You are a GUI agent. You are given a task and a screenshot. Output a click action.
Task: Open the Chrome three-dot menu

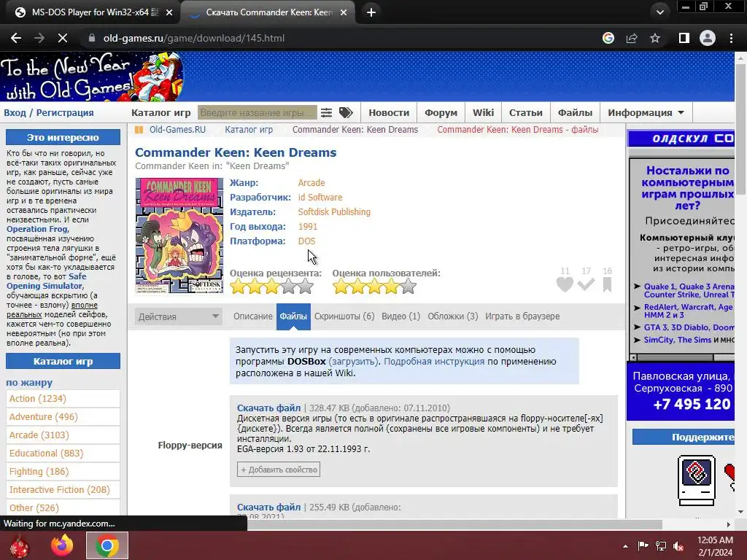pyautogui.click(x=731, y=38)
